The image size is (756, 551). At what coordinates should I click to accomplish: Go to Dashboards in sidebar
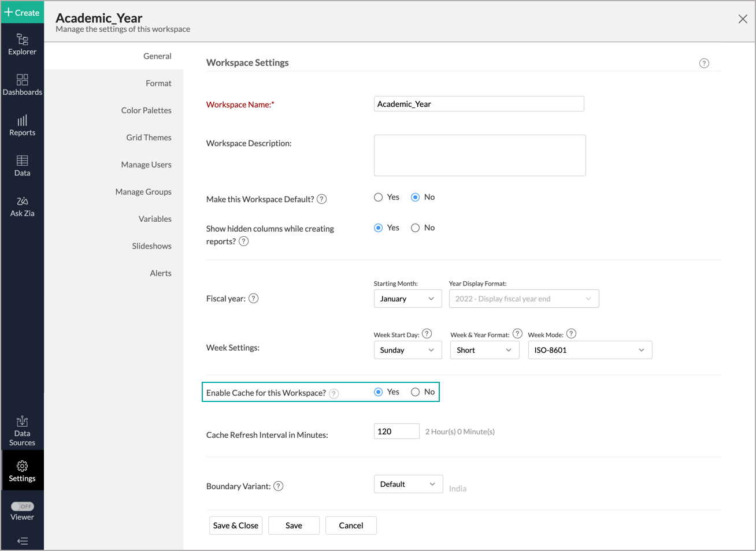(x=22, y=84)
